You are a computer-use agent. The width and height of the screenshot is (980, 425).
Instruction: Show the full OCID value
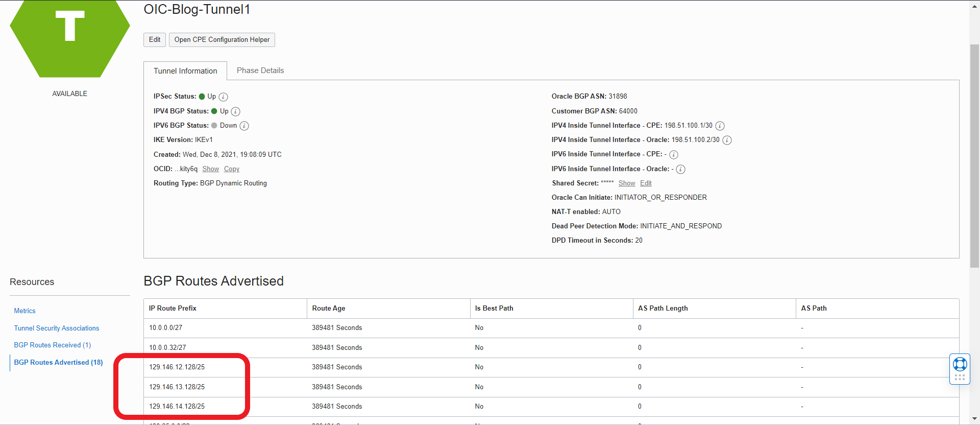(x=210, y=169)
